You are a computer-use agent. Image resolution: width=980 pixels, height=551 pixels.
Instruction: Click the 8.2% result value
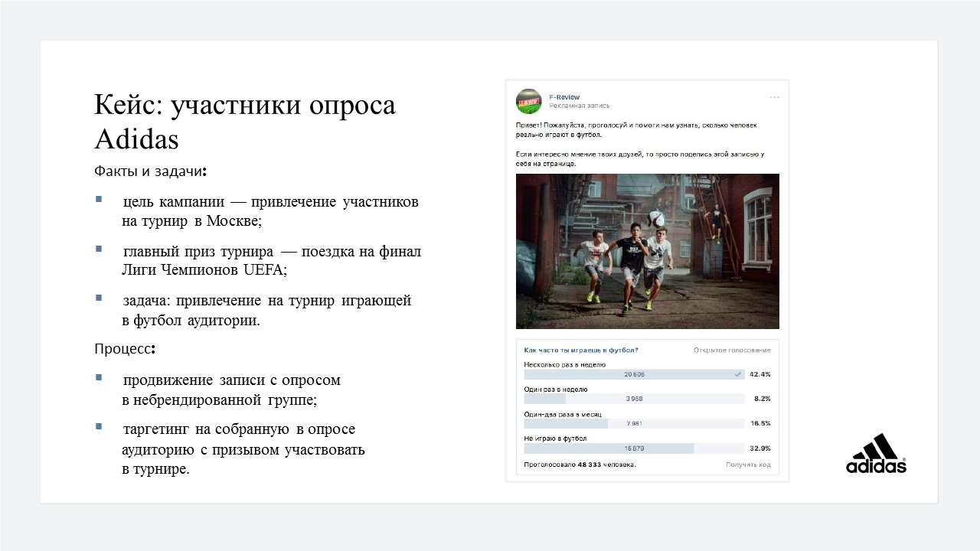(762, 399)
